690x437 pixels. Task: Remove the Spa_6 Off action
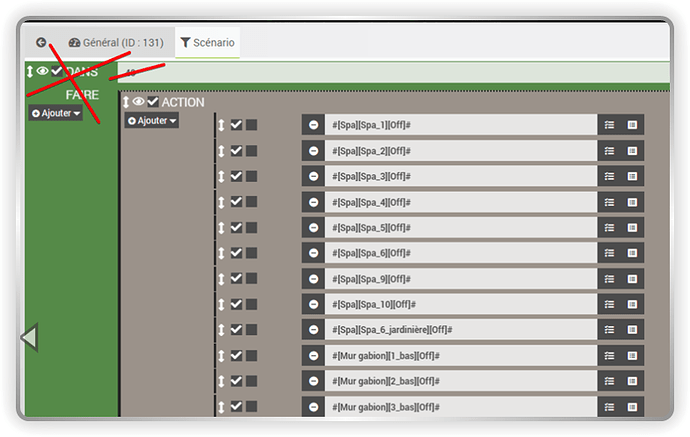point(313,253)
